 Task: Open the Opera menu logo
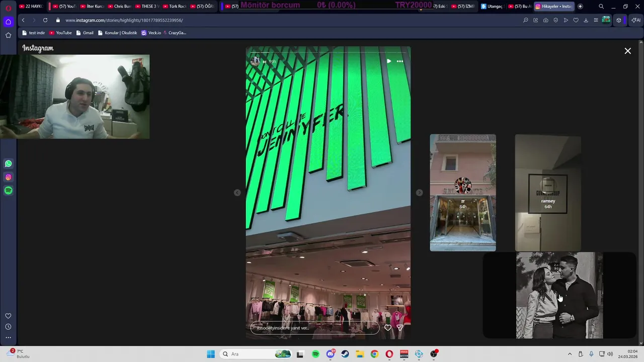[x=8, y=8]
